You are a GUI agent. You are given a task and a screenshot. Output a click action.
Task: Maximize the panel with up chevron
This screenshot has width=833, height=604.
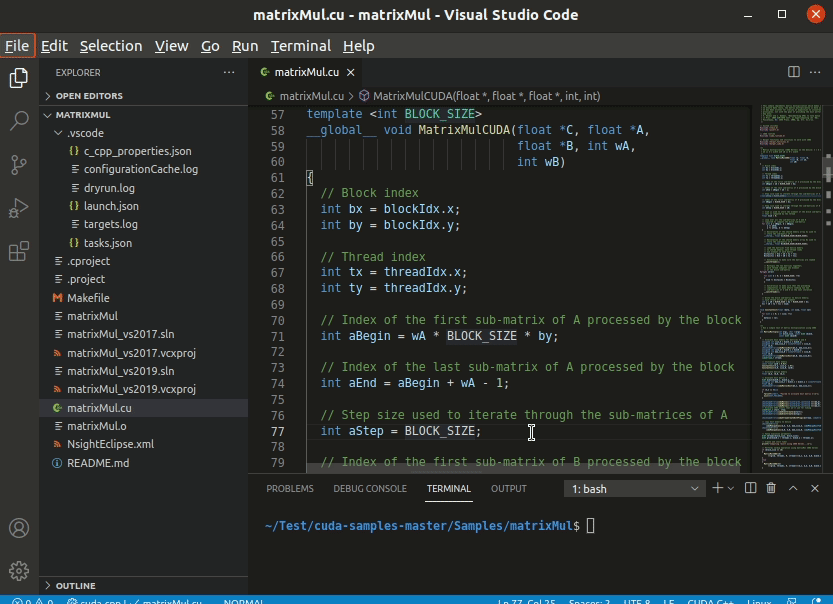[x=793, y=488]
